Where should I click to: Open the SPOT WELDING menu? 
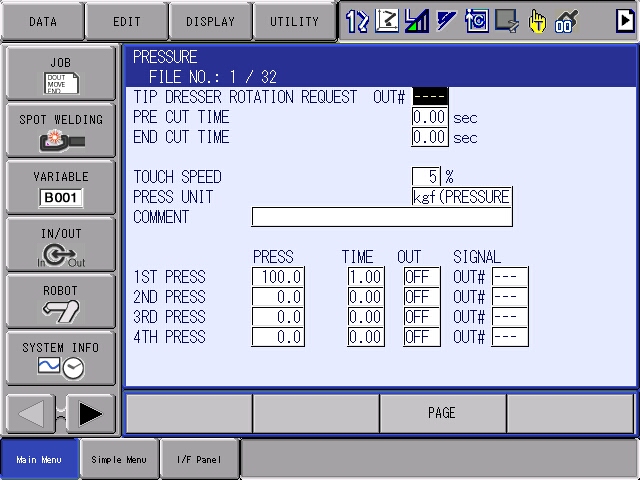pyautogui.click(x=60, y=132)
